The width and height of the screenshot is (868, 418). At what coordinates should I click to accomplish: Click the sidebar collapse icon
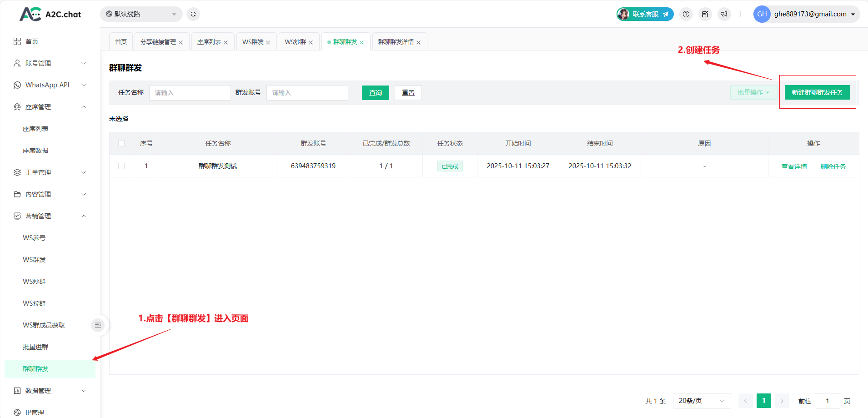(x=98, y=325)
